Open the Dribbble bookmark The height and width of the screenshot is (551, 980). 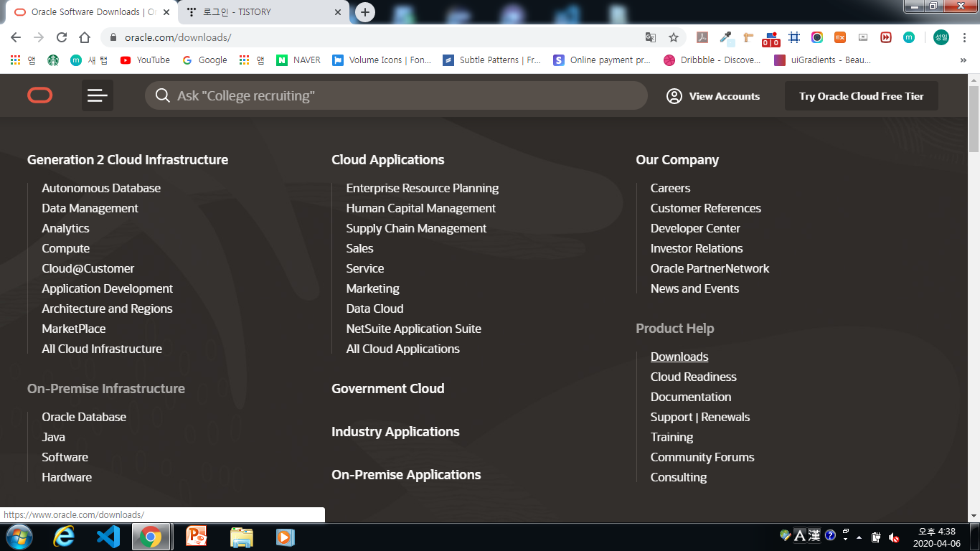click(712, 60)
